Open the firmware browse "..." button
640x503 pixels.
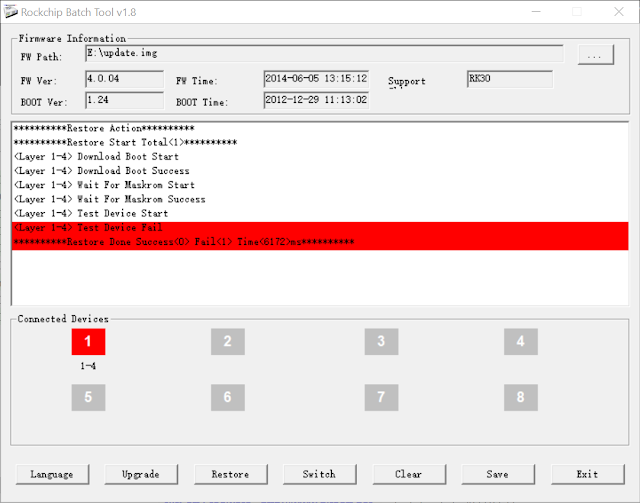coord(596,54)
